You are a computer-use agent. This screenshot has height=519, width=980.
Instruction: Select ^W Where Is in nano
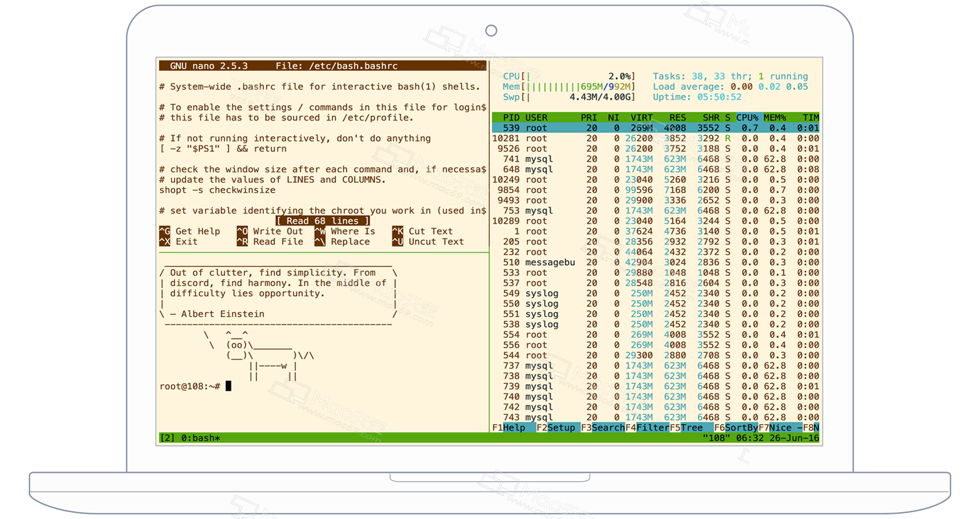coord(345,231)
